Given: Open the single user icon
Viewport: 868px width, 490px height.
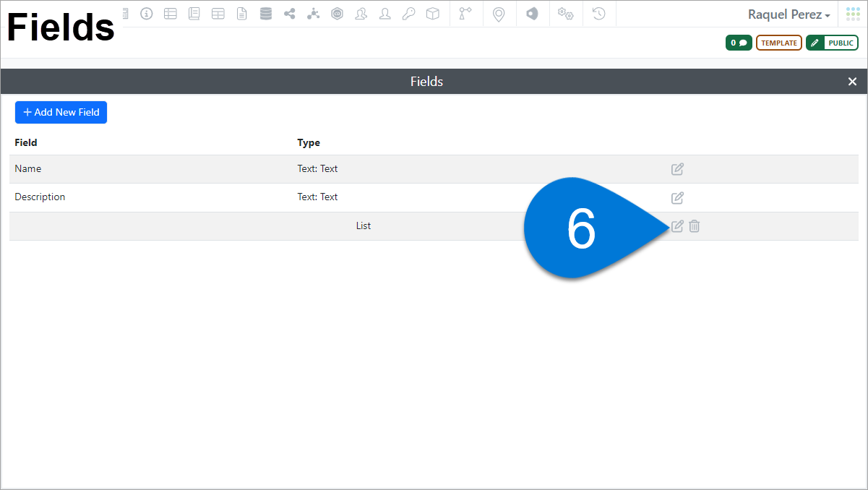Looking at the screenshot, I should point(385,14).
